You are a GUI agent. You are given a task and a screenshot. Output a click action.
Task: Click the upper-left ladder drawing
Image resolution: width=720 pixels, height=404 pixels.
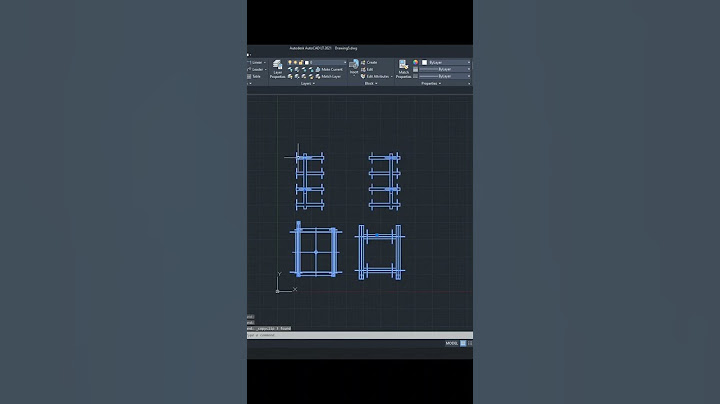(x=309, y=181)
